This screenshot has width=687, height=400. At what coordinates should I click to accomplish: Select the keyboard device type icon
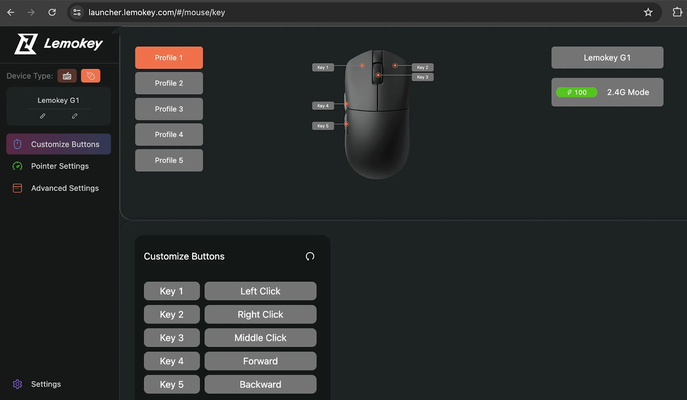(67, 75)
